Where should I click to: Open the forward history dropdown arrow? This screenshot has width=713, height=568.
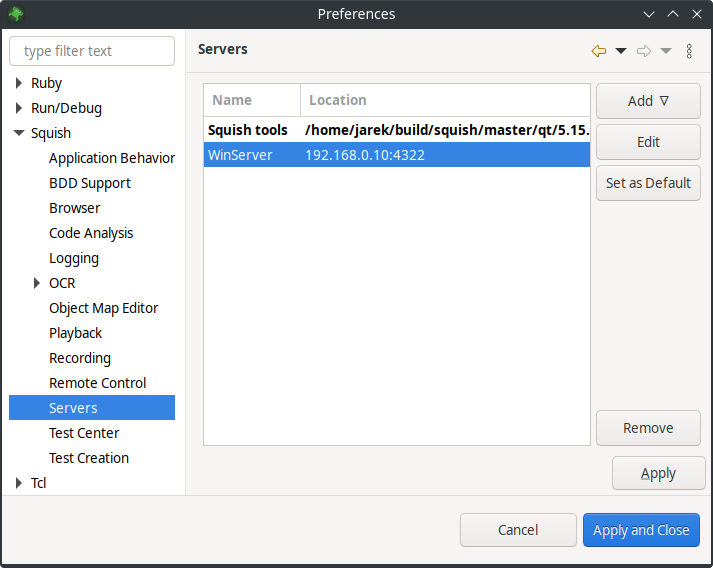tap(666, 51)
